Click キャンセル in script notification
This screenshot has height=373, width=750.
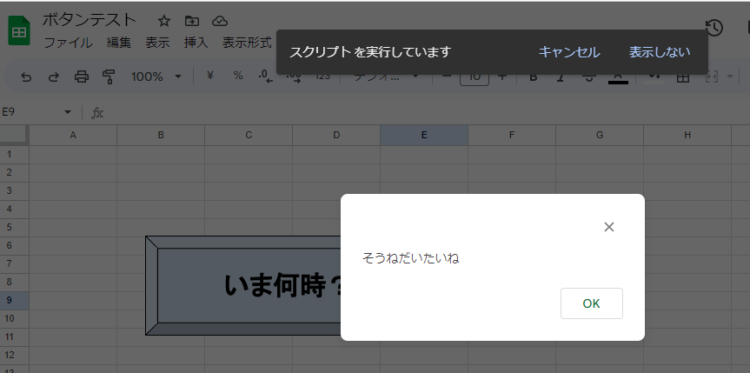point(569,52)
